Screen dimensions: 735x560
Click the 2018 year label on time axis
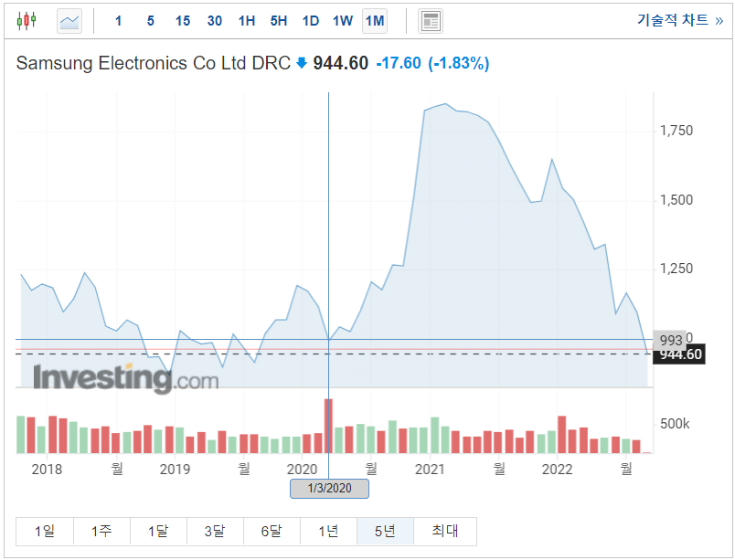click(x=47, y=470)
